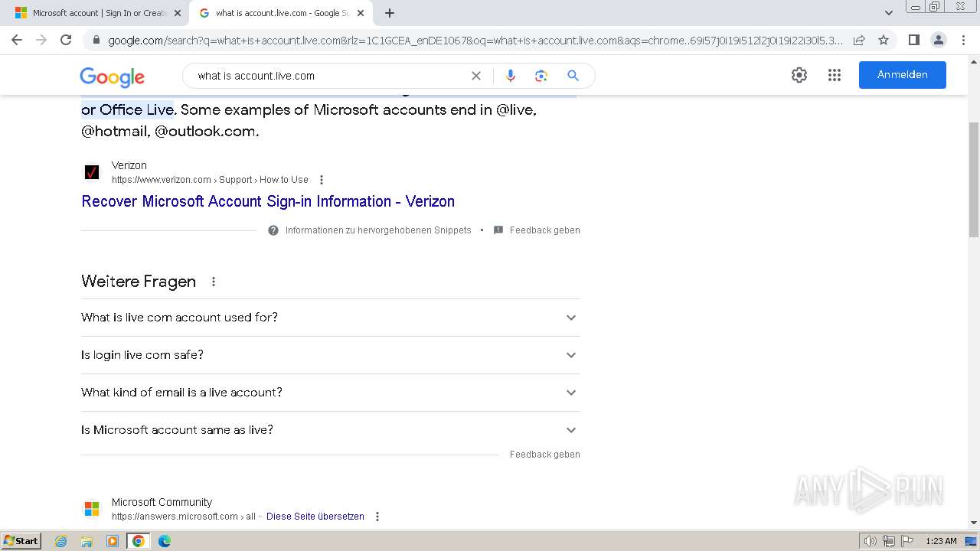The image size is (980, 551).
Task: Expand 'Is Microsoft account same as live?'
Action: (331, 430)
